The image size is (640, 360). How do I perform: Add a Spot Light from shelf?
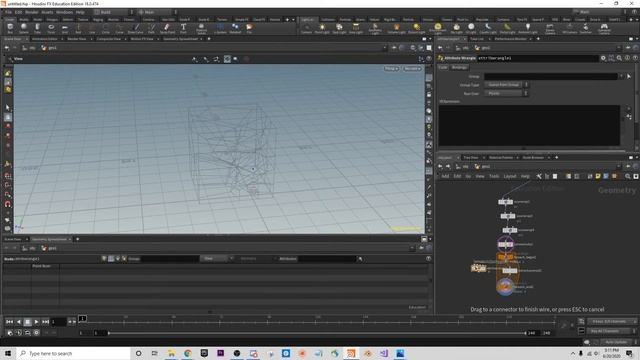[339, 28]
